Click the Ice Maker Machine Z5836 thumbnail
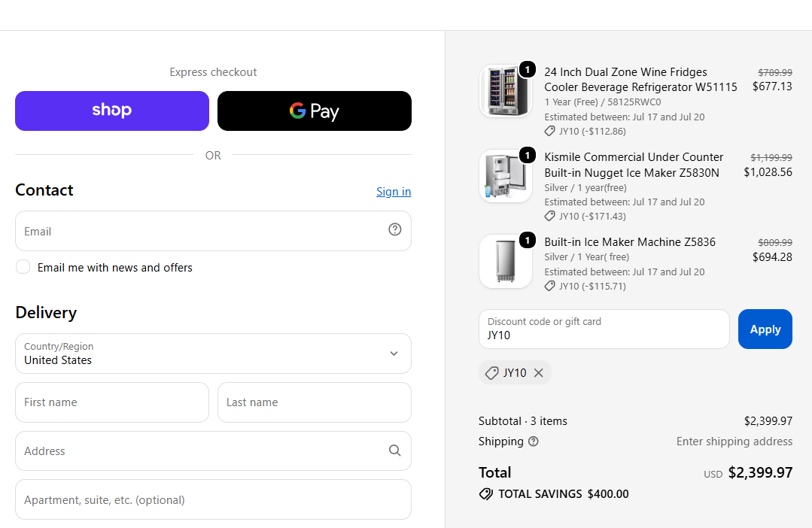812x528 pixels. click(506, 262)
